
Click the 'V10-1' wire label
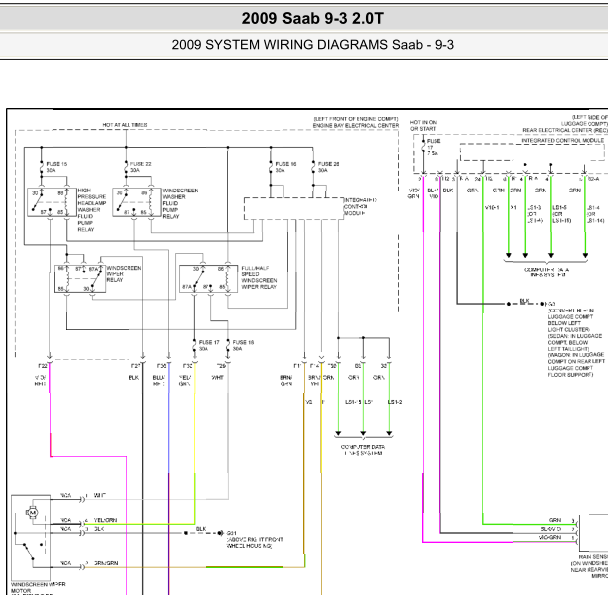click(492, 208)
